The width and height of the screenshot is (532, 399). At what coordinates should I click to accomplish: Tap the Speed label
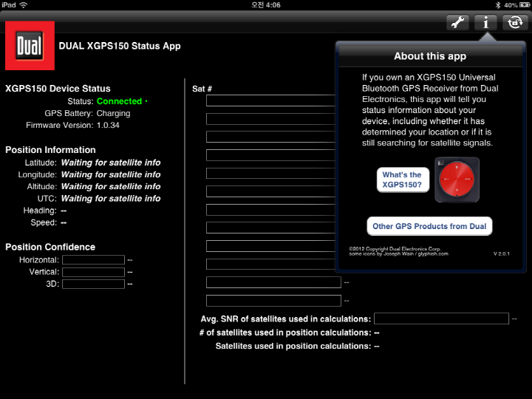(x=44, y=222)
